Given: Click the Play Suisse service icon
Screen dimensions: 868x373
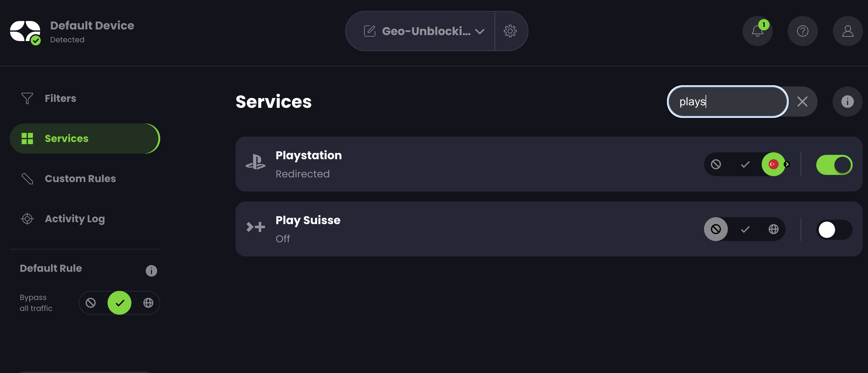Looking at the screenshot, I should coord(256,228).
